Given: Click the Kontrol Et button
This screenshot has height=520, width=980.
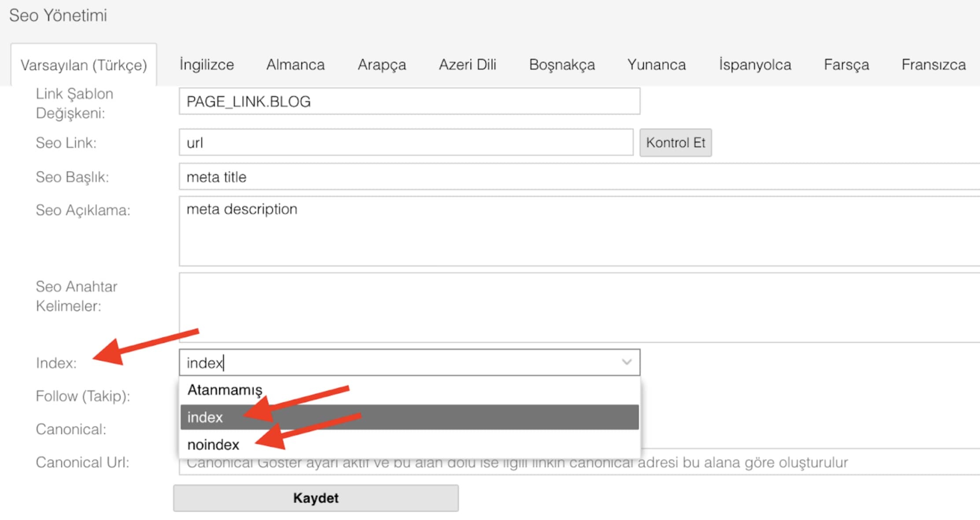Looking at the screenshot, I should (675, 143).
